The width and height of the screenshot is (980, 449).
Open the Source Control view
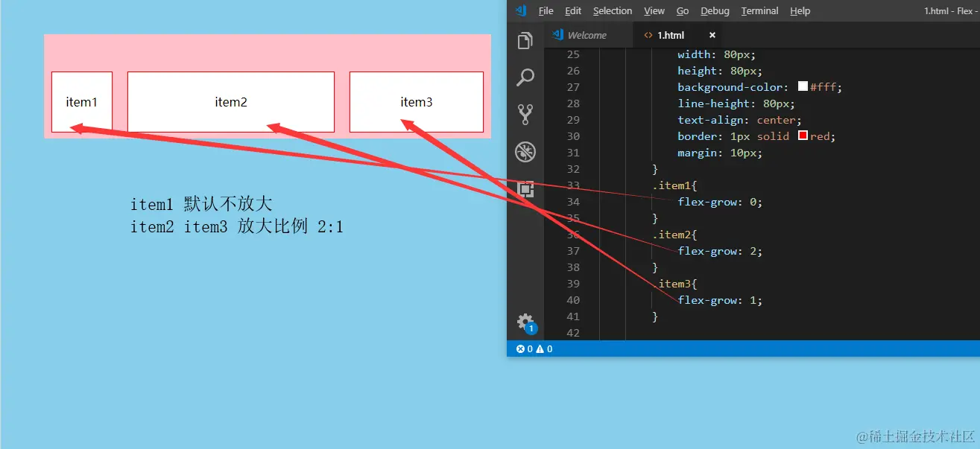[525, 114]
